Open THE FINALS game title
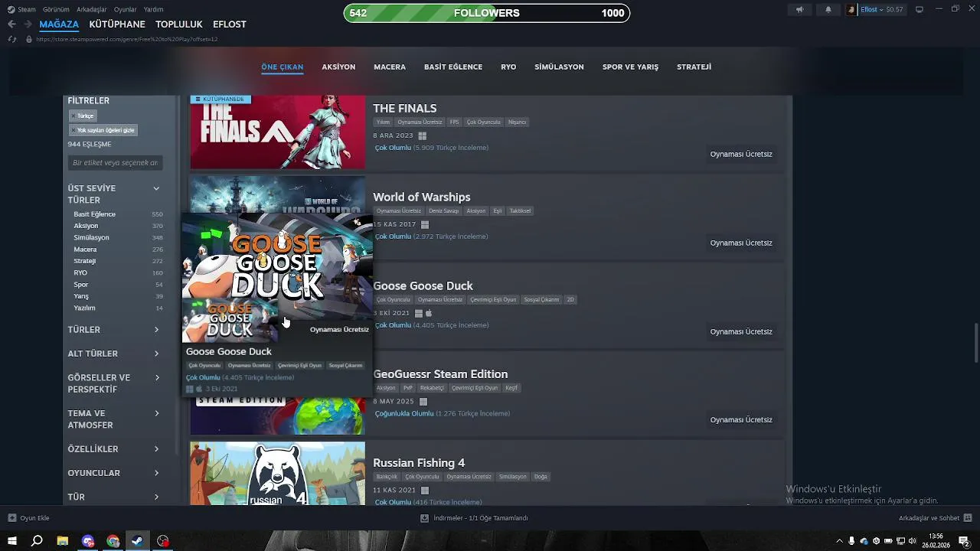 click(x=404, y=109)
